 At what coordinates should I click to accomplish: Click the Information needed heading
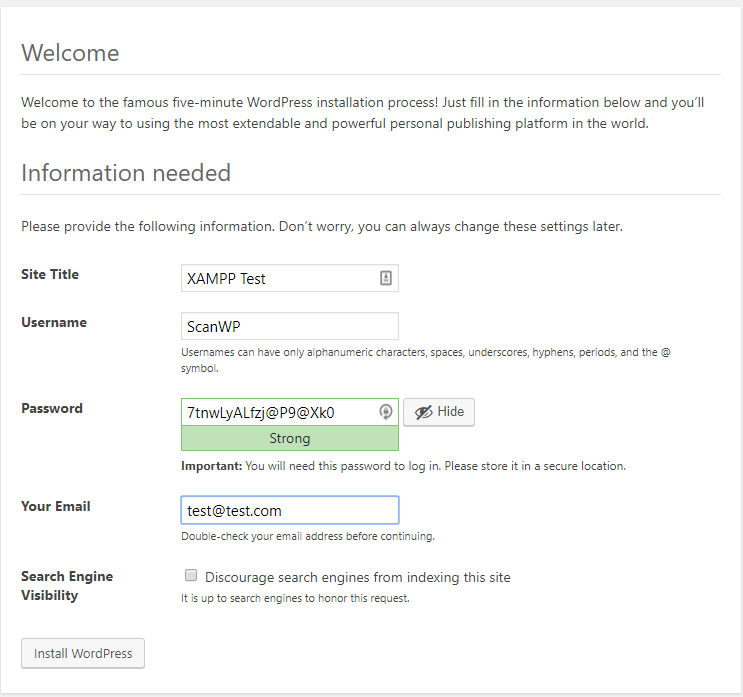(126, 173)
